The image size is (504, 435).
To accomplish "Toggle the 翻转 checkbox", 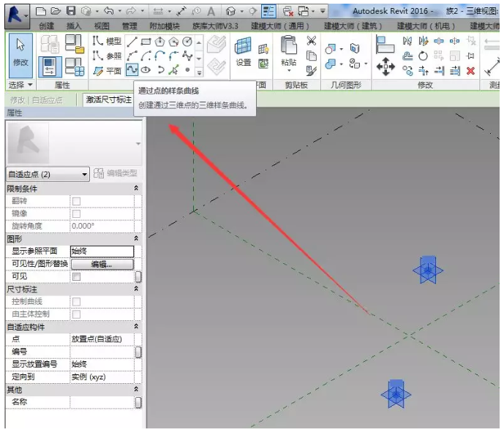I will tap(76, 201).
